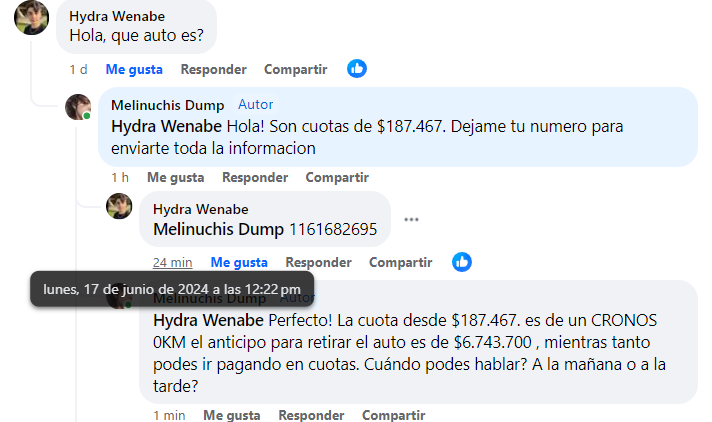Open Hydra Wenabe's avatar on phone number comment
Screen dimensions: 712x422
point(119,206)
